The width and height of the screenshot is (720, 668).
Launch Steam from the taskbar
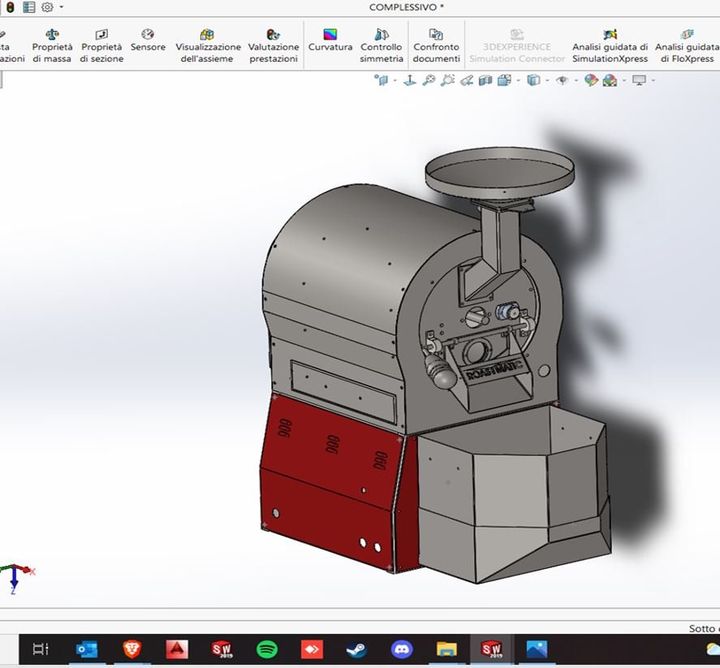point(356,649)
